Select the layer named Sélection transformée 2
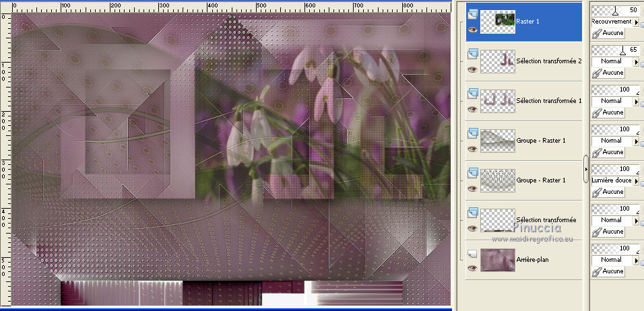This screenshot has width=644, height=311. click(x=549, y=61)
